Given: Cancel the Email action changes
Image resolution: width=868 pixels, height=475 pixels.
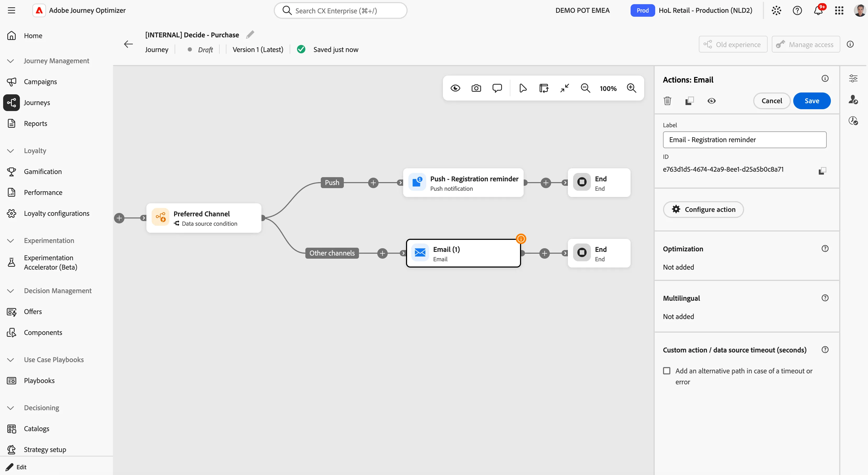Looking at the screenshot, I should click(x=772, y=101).
